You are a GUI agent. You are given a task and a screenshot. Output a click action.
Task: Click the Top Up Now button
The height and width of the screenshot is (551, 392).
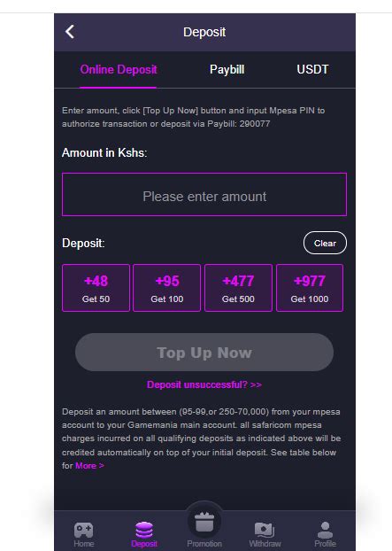[x=204, y=353]
